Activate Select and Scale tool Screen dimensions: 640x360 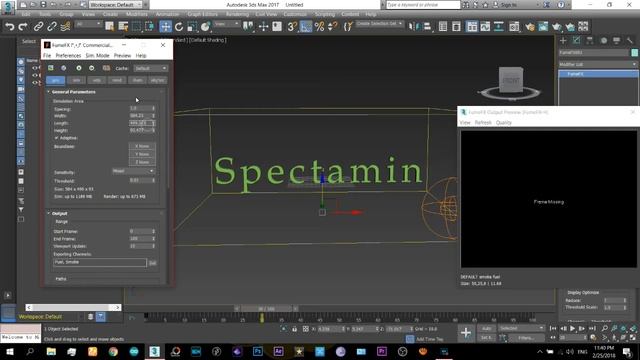192,27
